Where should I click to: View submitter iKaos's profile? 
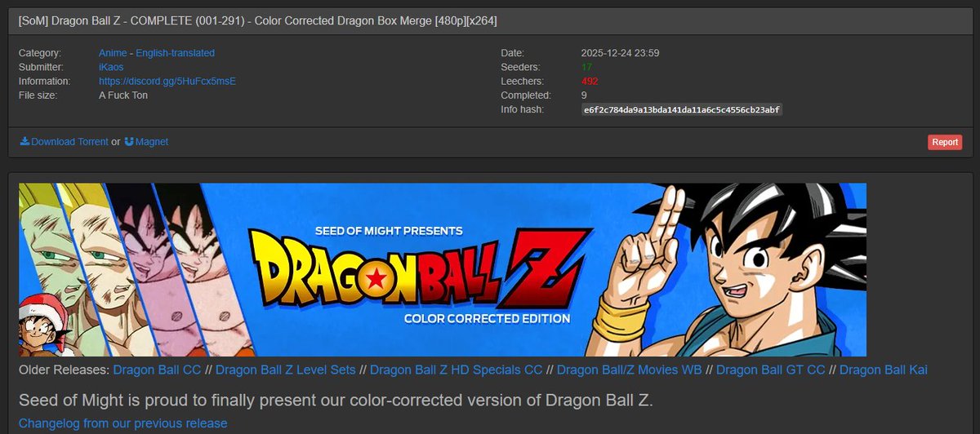[x=111, y=67]
